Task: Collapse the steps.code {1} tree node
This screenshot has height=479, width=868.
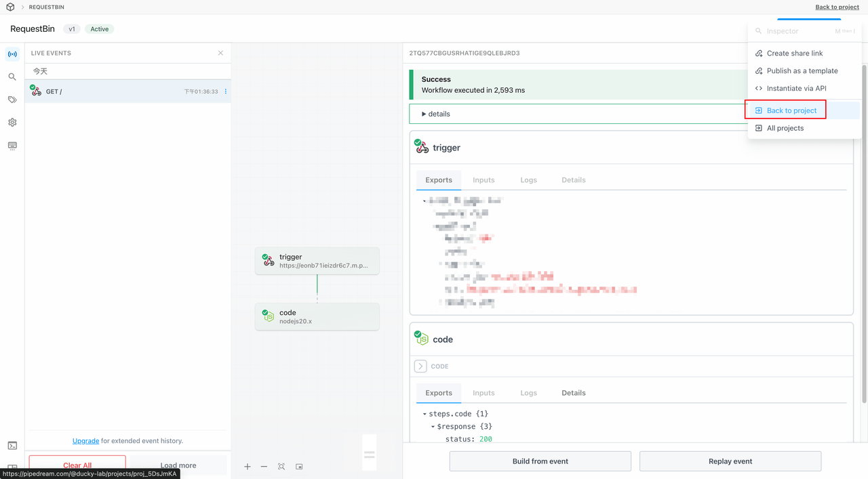Action: tap(425, 414)
